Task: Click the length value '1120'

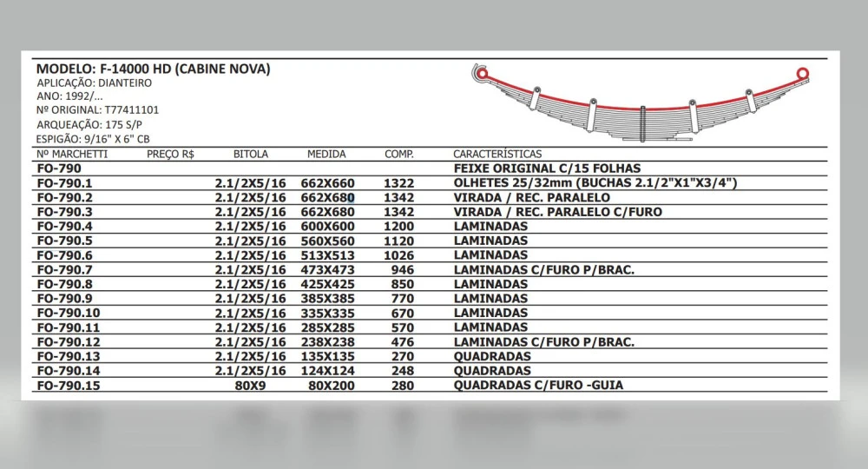Action: point(398,241)
